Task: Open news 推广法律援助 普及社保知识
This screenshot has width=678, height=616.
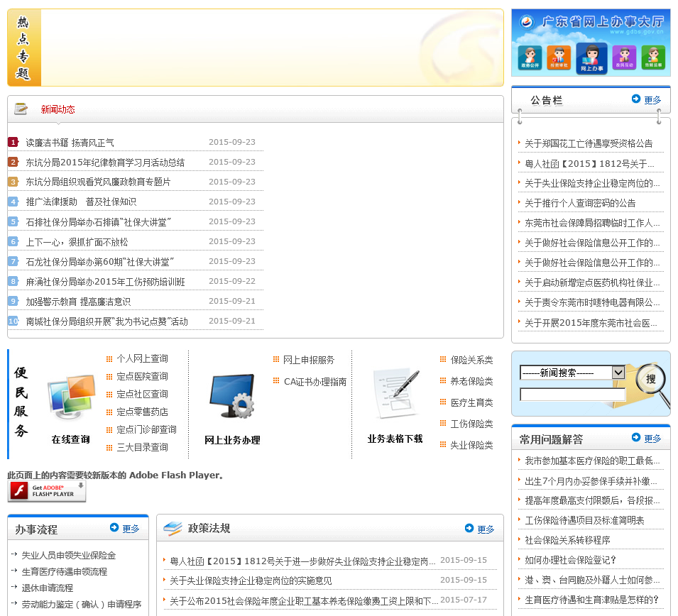Action: pyautogui.click(x=81, y=202)
